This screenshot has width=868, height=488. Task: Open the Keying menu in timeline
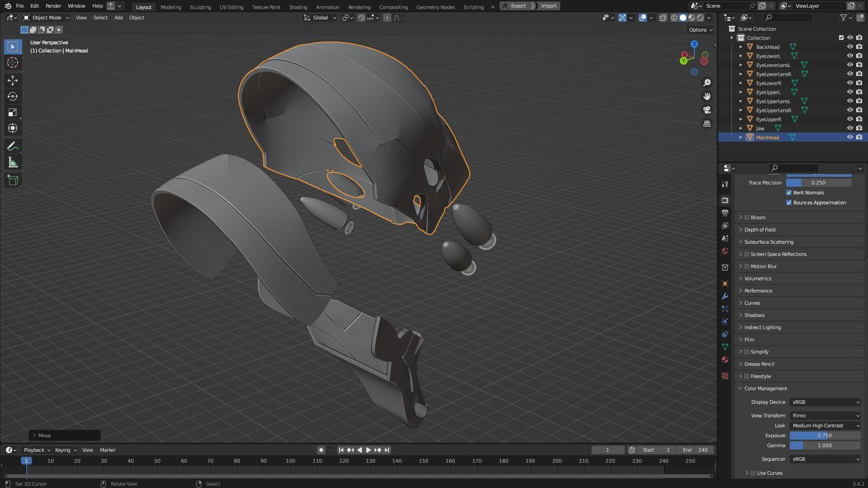[66, 450]
